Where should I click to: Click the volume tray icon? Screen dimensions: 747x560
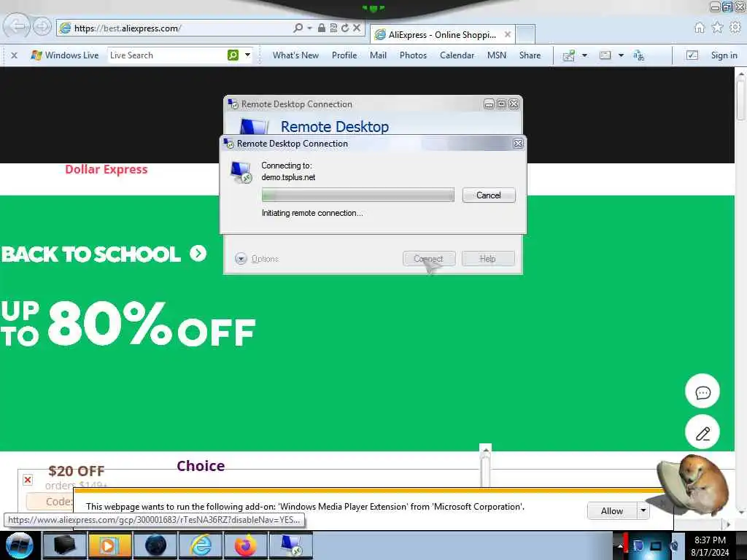674,546
